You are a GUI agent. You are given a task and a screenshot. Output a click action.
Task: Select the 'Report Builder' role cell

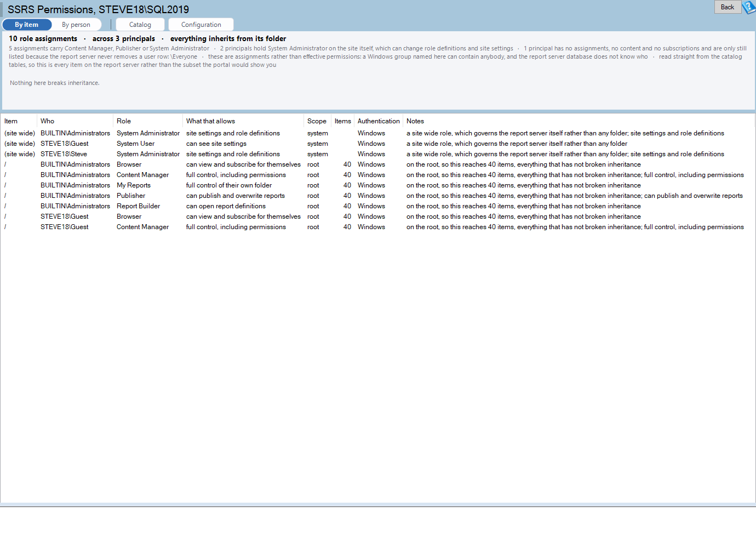[x=138, y=206]
